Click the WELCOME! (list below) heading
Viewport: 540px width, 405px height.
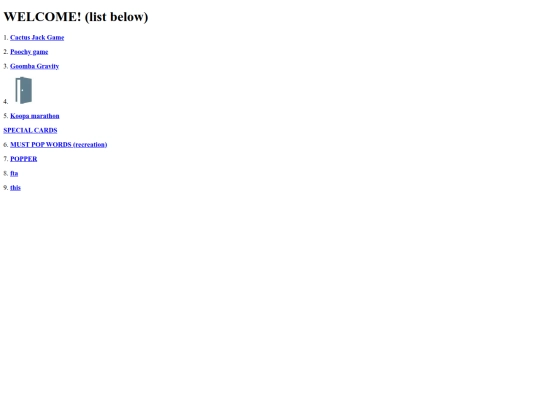tap(76, 17)
